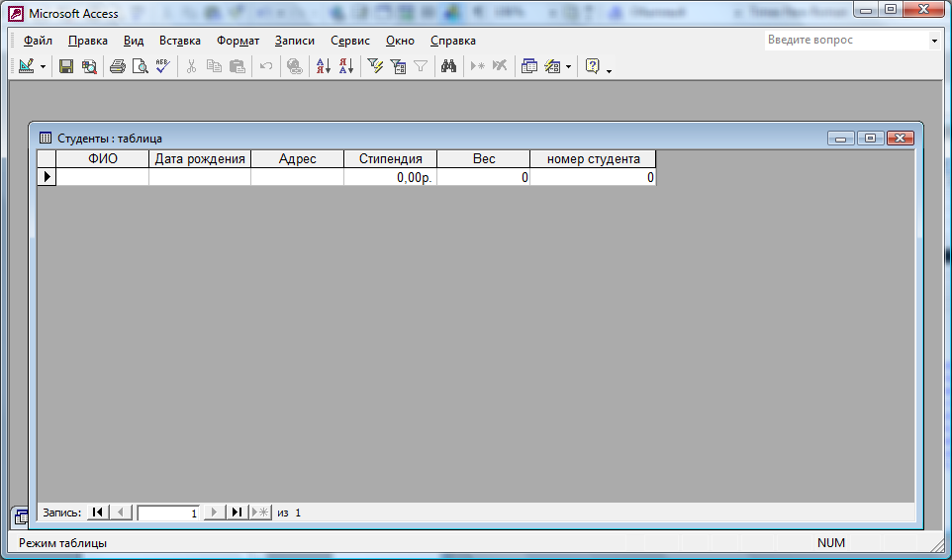This screenshot has width=952, height=560.
Task: Click the table icon in Студенты window title
Action: (46, 138)
